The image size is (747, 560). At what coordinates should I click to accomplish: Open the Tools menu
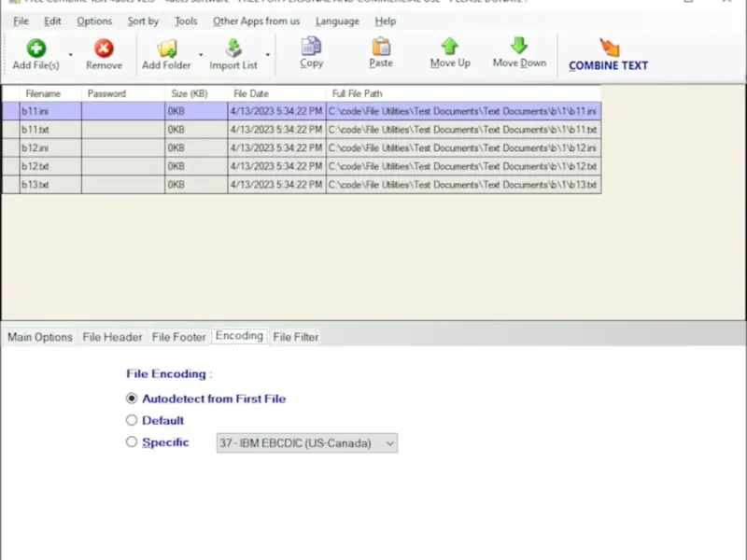point(186,21)
